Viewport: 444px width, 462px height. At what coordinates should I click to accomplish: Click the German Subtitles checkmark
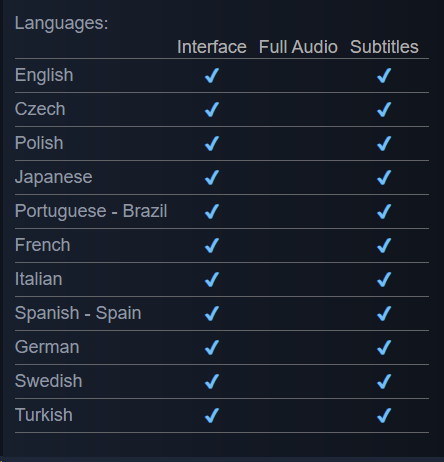(384, 348)
